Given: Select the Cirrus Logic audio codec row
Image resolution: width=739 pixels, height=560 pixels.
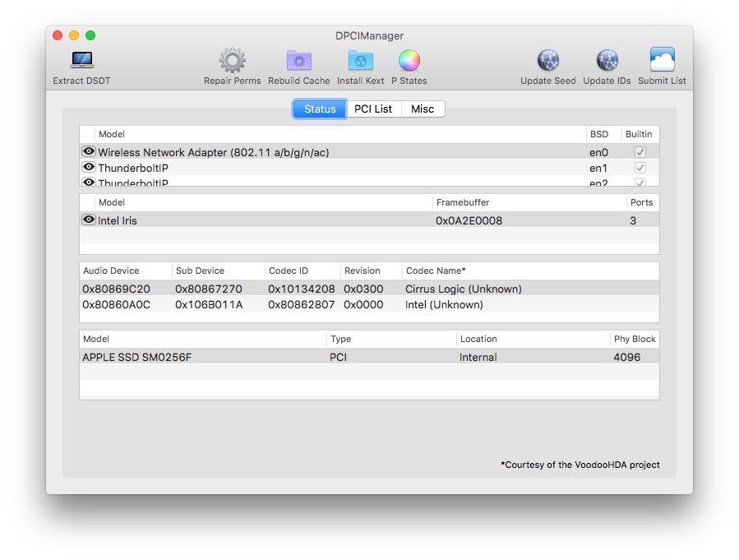Looking at the screenshot, I should [x=369, y=289].
